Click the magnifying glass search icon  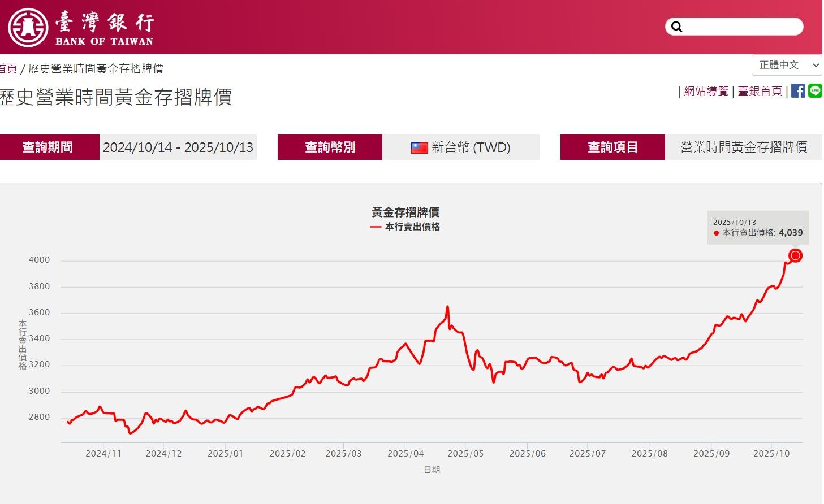click(676, 27)
